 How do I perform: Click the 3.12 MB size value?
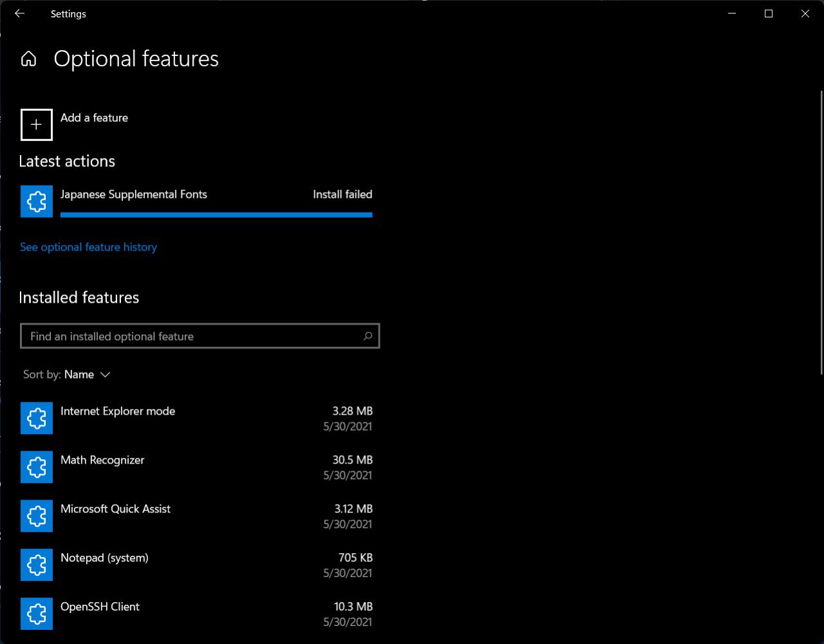click(353, 509)
